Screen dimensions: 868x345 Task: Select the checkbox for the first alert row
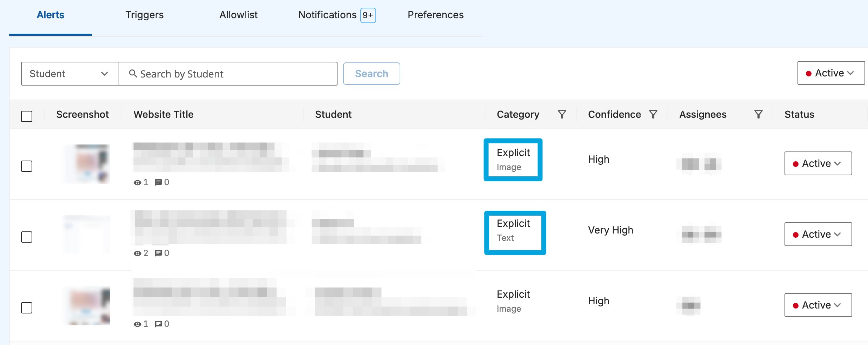tap(27, 166)
